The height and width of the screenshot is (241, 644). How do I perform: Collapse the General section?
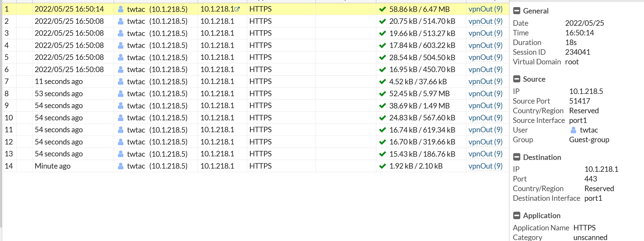click(517, 11)
